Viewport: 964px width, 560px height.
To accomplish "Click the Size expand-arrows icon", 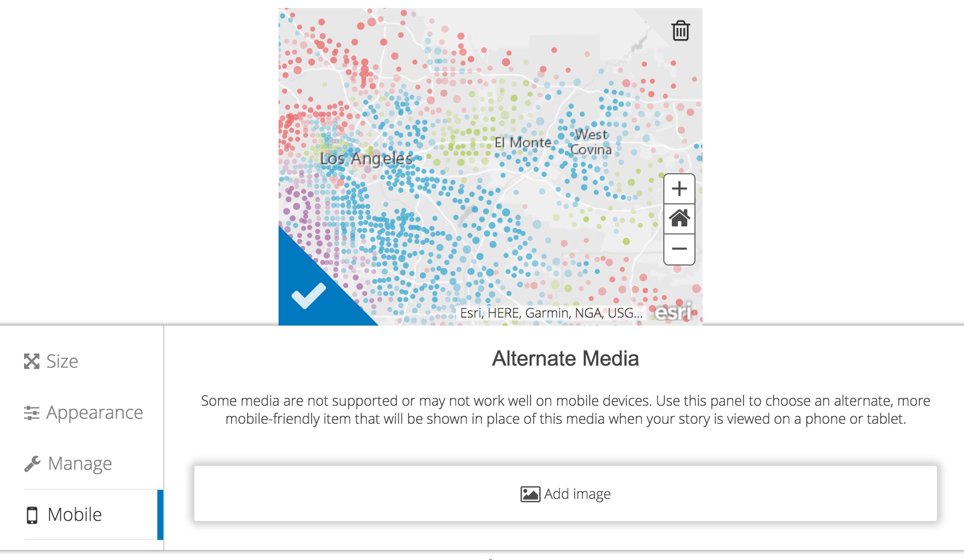I will click(x=32, y=361).
